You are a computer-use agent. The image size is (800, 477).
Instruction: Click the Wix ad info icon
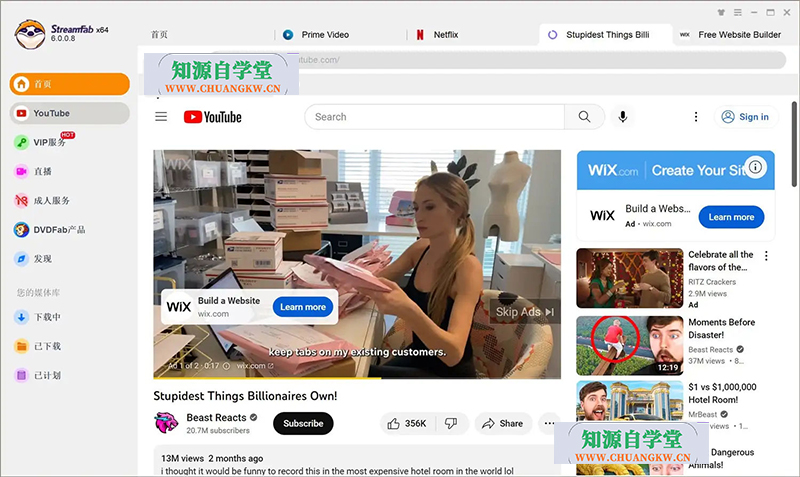(x=756, y=167)
